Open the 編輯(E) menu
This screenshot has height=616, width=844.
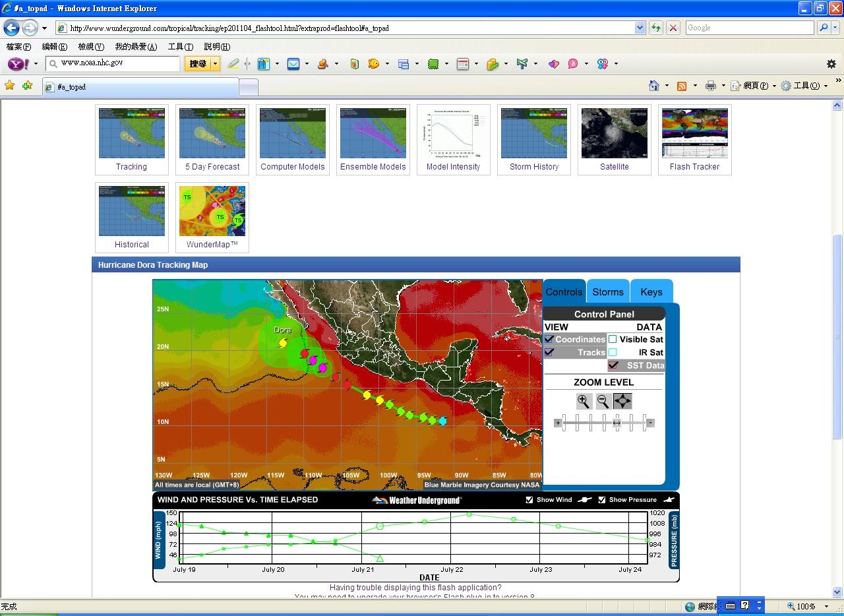tap(54, 46)
